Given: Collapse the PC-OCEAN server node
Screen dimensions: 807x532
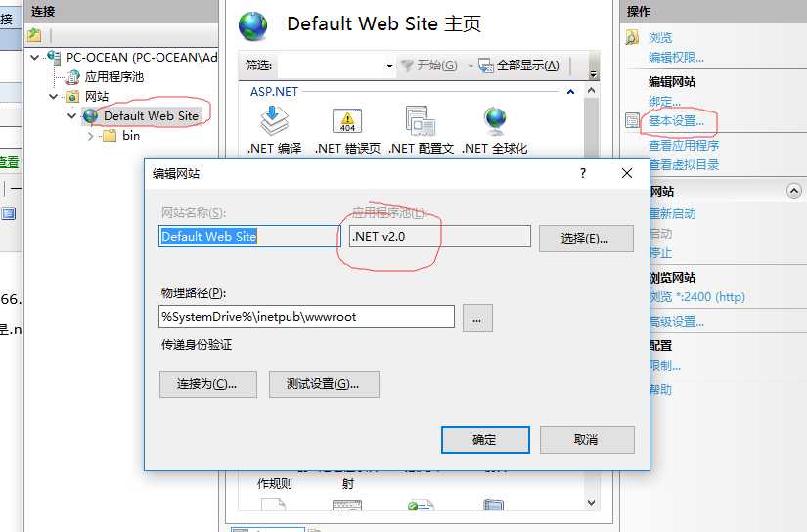Looking at the screenshot, I should [35, 57].
